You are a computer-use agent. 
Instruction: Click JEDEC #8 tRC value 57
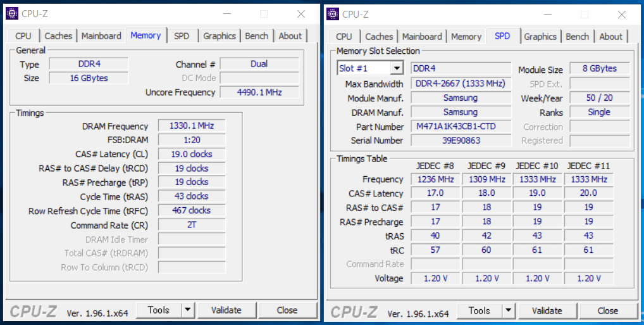click(x=436, y=250)
